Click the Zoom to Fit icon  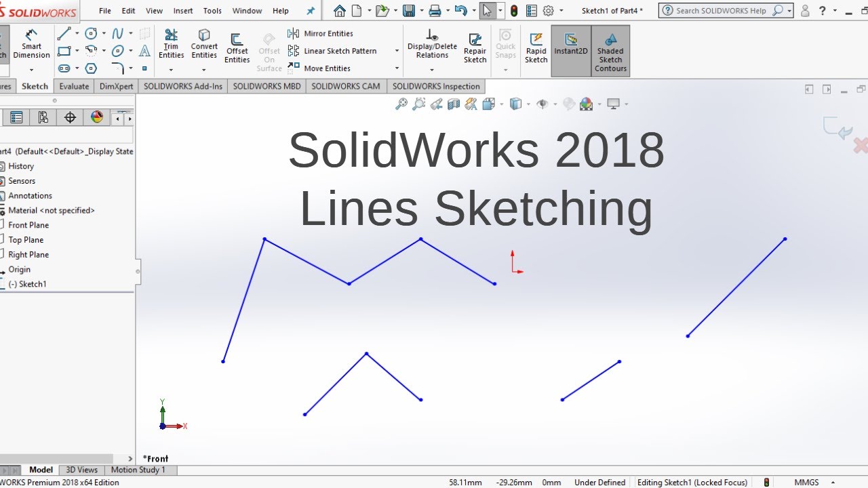401,104
